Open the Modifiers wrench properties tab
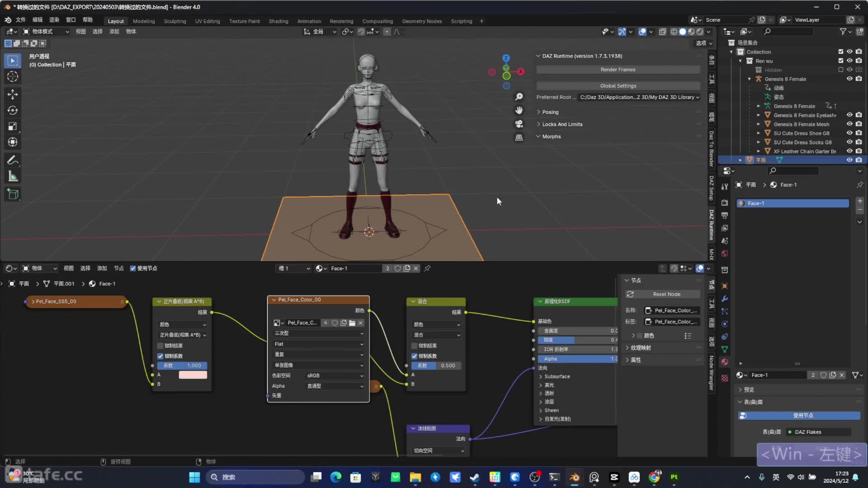This screenshot has width=868, height=488. (x=725, y=299)
